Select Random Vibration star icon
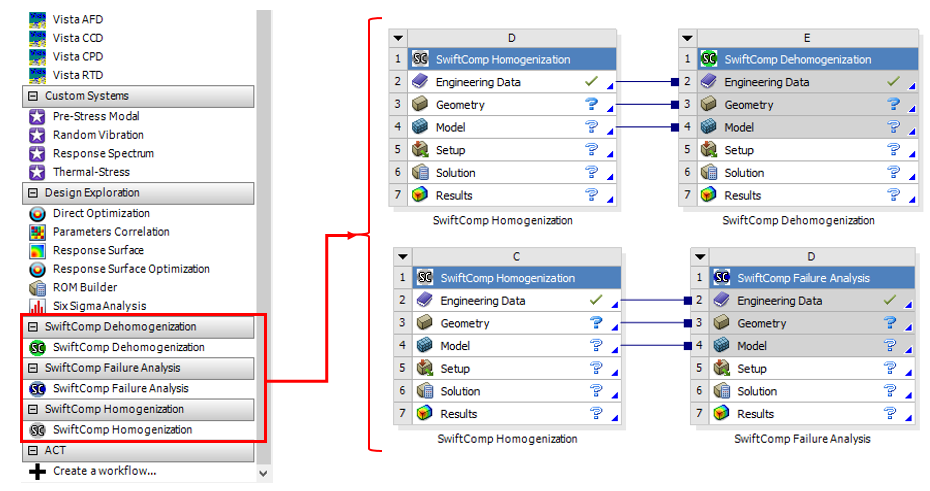The height and width of the screenshot is (491, 930). 37,135
